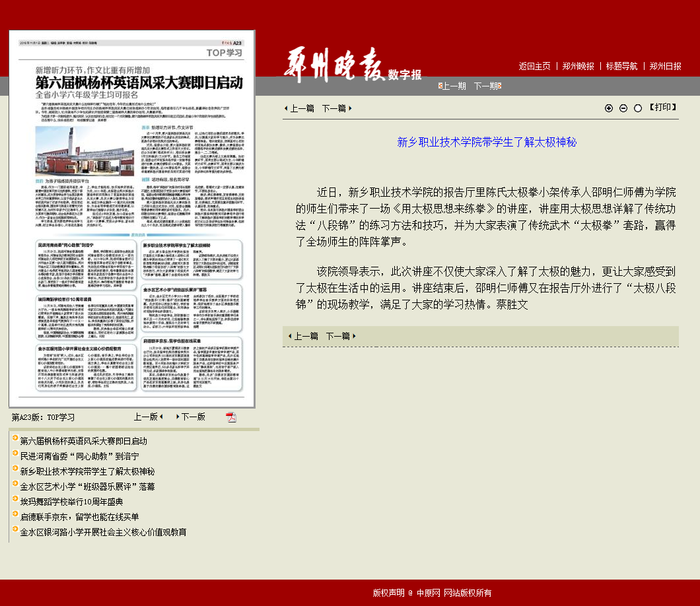The image size is (700, 606).
Task: Open the PDF version of page A23
Action: tap(231, 417)
